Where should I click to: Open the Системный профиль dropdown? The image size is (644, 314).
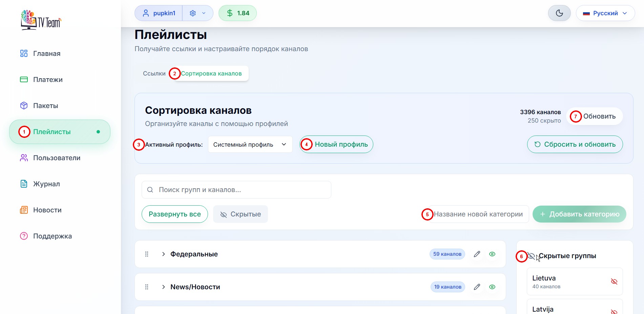click(x=250, y=144)
